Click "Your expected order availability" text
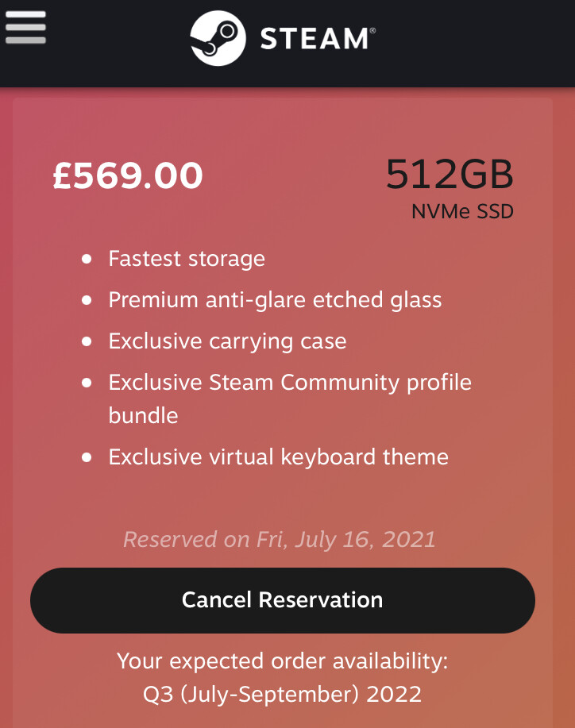Image resolution: width=575 pixels, height=728 pixels. pos(283,661)
